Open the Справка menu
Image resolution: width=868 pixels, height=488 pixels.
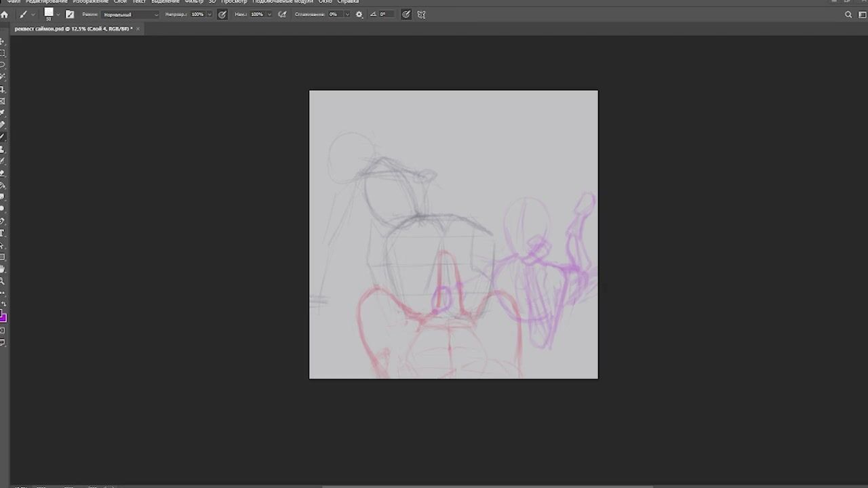tap(348, 2)
